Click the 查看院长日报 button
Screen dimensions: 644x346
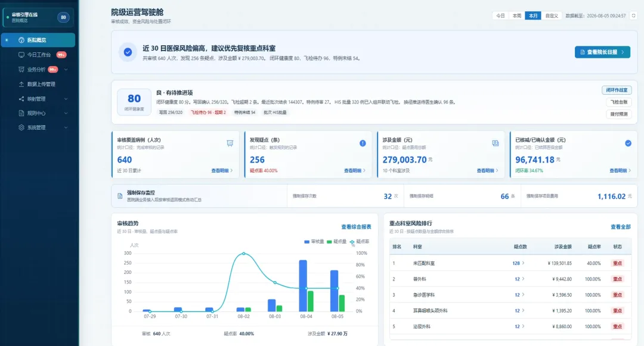(602, 52)
